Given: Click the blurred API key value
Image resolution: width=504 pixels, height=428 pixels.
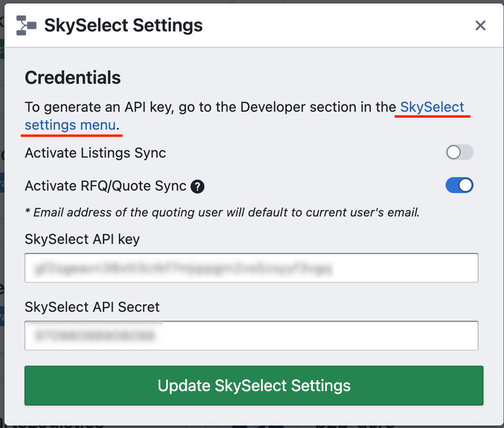Looking at the screenshot, I should tap(183, 269).
